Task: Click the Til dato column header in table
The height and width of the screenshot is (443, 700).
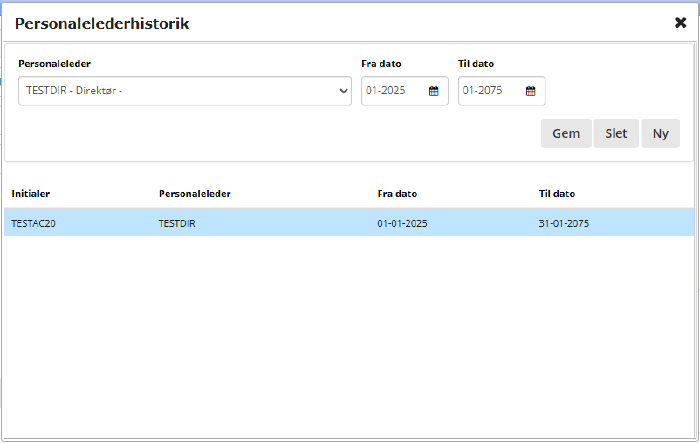Action: tap(557, 194)
